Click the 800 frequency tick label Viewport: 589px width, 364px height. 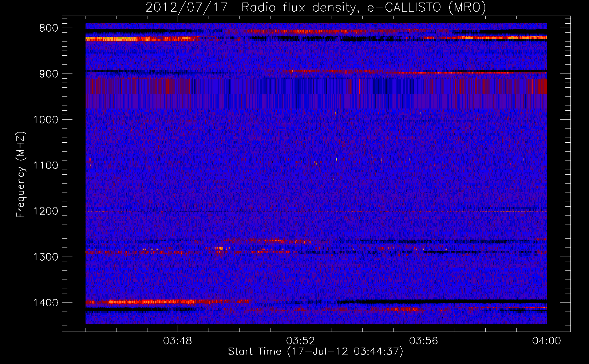tap(49, 28)
